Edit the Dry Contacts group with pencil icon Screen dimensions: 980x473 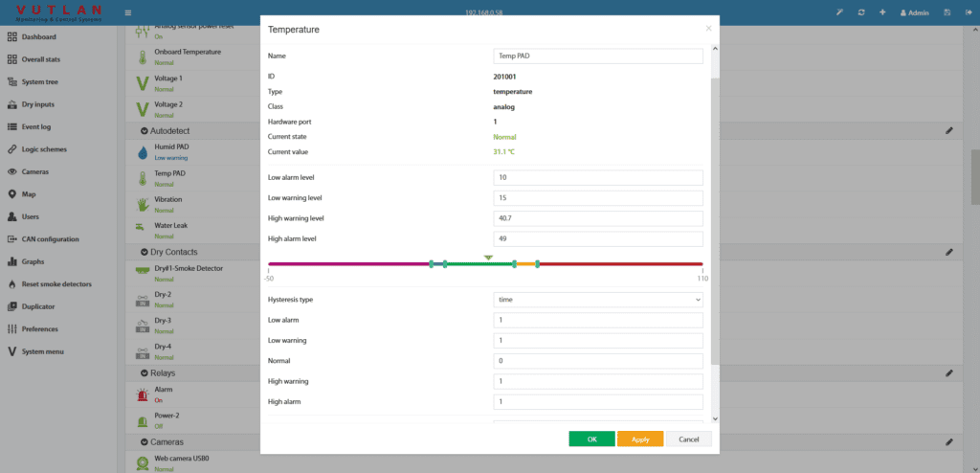[x=949, y=252]
